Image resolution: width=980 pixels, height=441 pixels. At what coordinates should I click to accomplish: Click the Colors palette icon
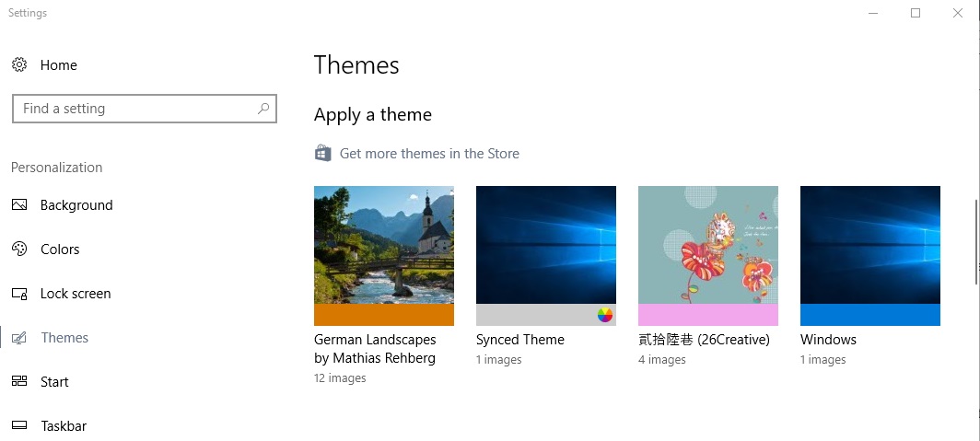19,249
